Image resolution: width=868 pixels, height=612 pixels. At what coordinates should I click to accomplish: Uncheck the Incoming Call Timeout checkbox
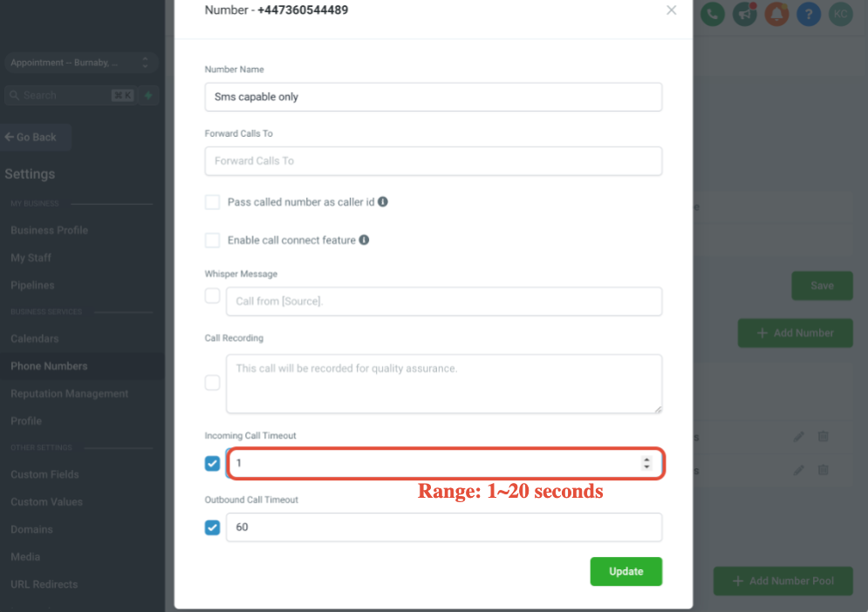tap(213, 463)
